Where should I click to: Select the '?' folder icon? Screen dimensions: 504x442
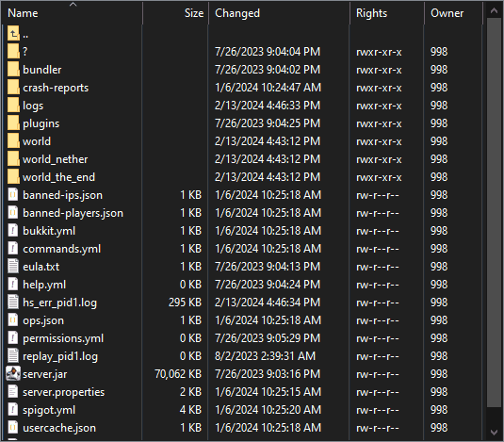tap(13, 52)
